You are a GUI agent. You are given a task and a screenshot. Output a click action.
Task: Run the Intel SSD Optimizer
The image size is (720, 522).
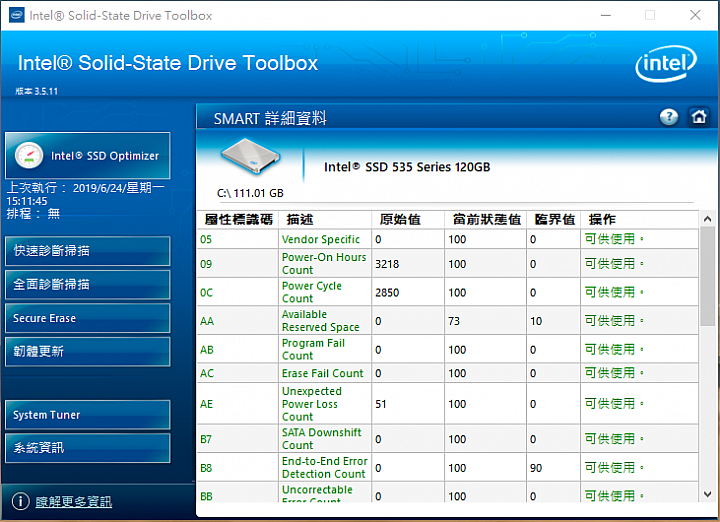pos(88,156)
